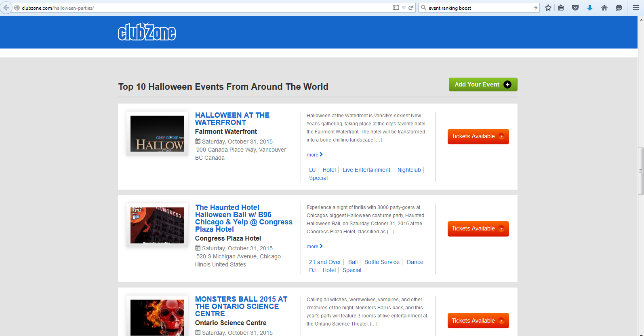Click Tickets Available for Haunted Hotel Halloween Ball
This screenshot has height=336, width=644.
click(478, 229)
